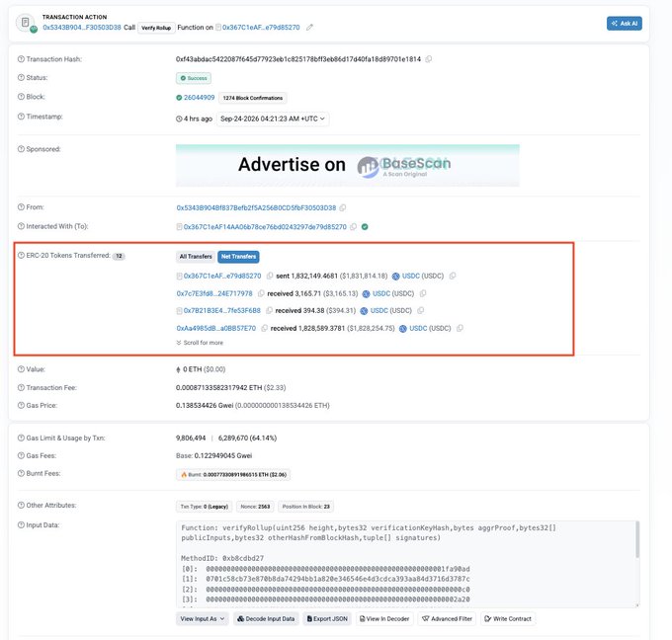672x640 pixels.
Task: Open sender link 0x5343B904...F30503D38 in Transaction Action
Action: tap(82, 28)
